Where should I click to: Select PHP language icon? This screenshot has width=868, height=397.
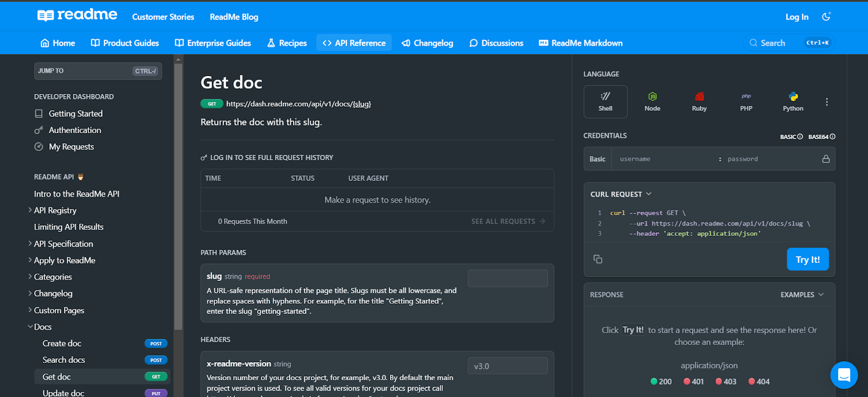[746, 102]
